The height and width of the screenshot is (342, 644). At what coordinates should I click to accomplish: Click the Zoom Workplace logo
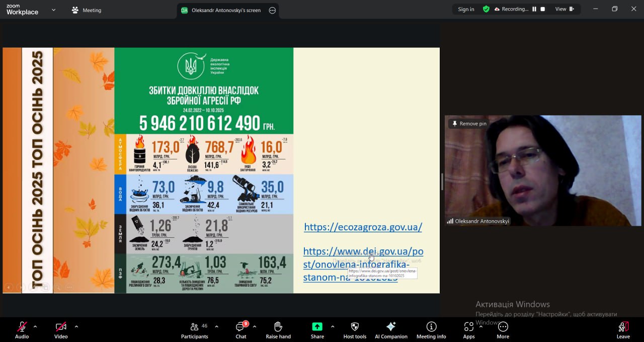22,10
